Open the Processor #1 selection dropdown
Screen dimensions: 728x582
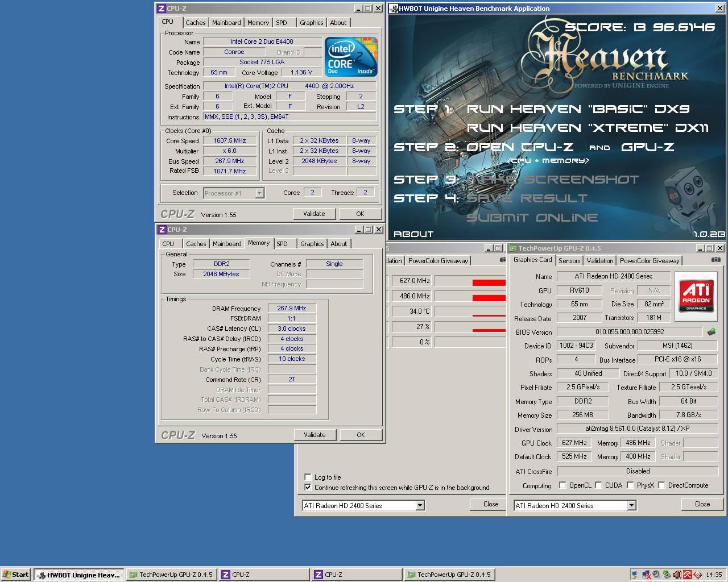tap(259, 193)
